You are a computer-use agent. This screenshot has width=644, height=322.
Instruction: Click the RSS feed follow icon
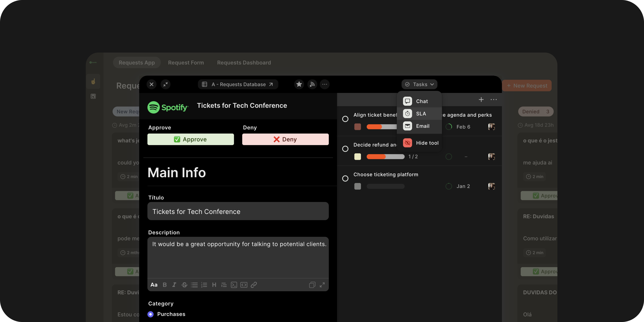(312, 84)
